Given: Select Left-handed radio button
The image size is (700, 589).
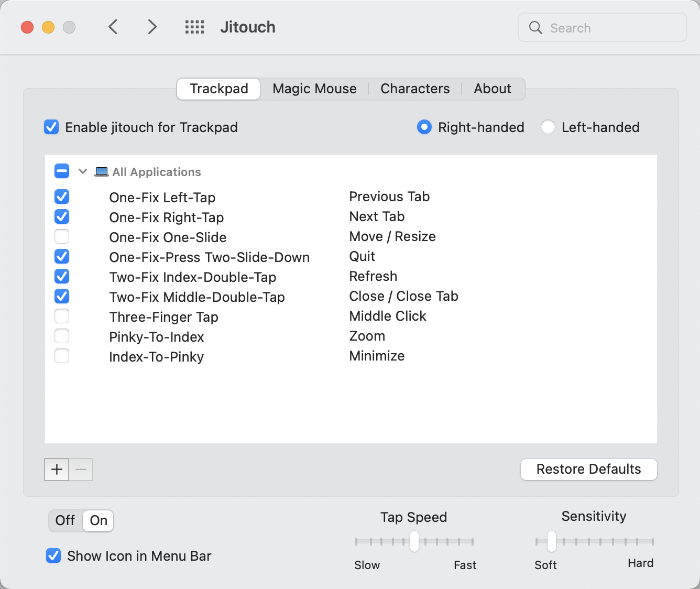Looking at the screenshot, I should coord(548,127).
